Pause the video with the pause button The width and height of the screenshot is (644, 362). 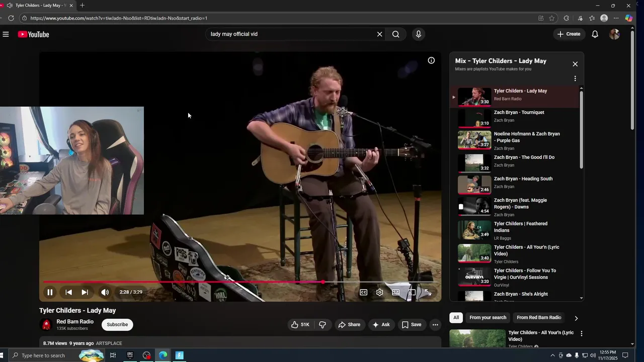coord(50,292)
